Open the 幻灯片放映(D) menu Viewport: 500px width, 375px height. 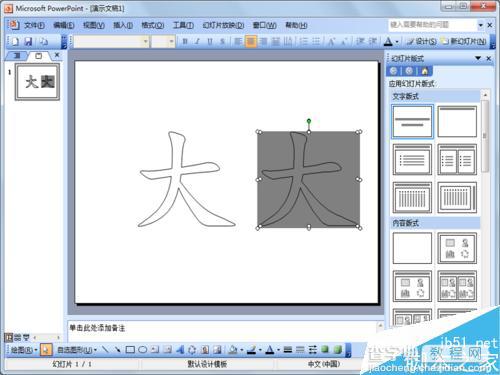(223, 25)
